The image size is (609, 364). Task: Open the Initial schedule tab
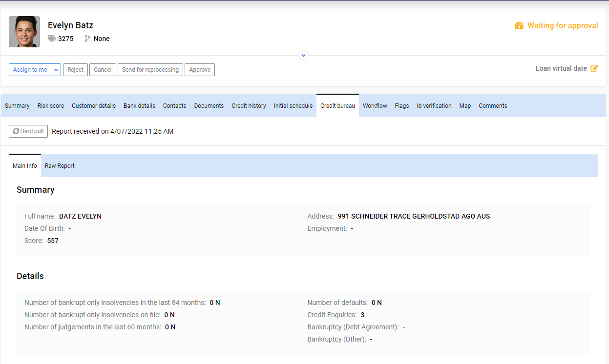293,106
